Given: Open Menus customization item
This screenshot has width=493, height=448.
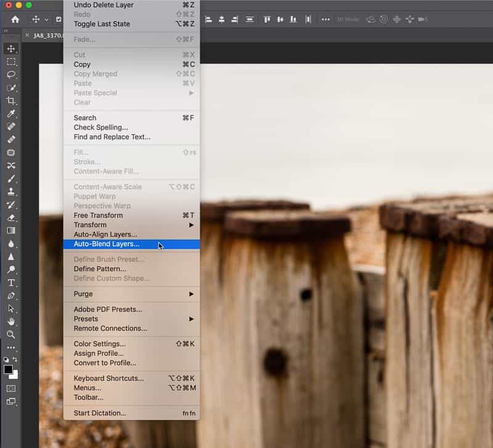Looking at the screenshot, I should (x=131, y=388).
